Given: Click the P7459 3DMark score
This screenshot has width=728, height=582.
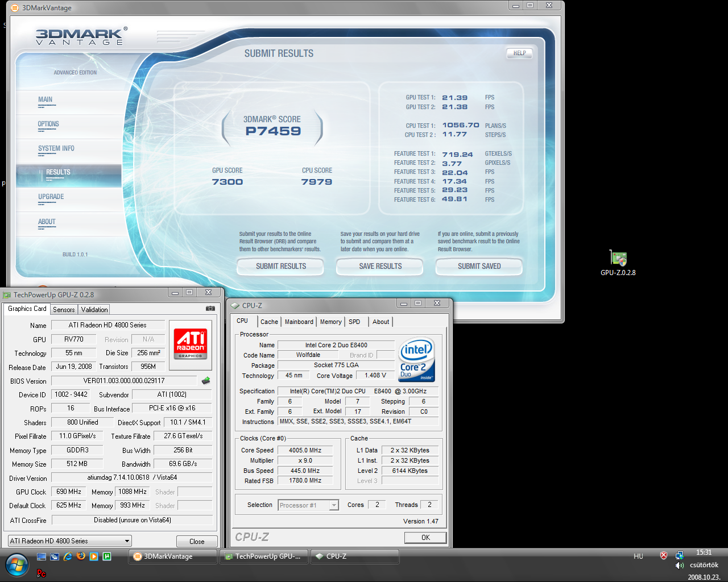Looking at the screenshot, I should (x=273, y=131).
